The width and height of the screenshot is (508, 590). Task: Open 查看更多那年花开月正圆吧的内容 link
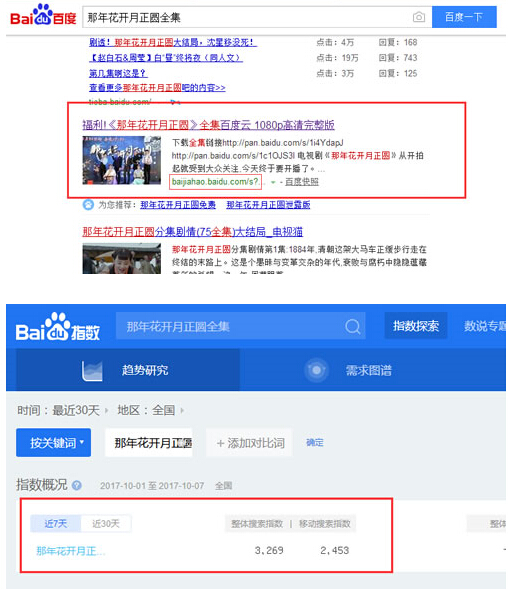click(157, 88)
